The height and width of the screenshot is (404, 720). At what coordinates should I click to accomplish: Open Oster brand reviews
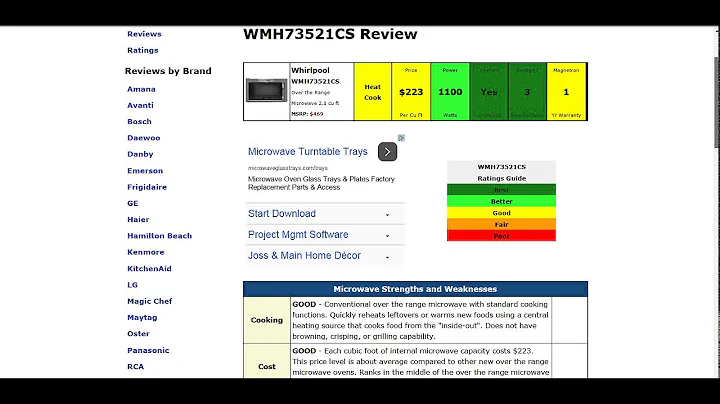click(138, 334)
